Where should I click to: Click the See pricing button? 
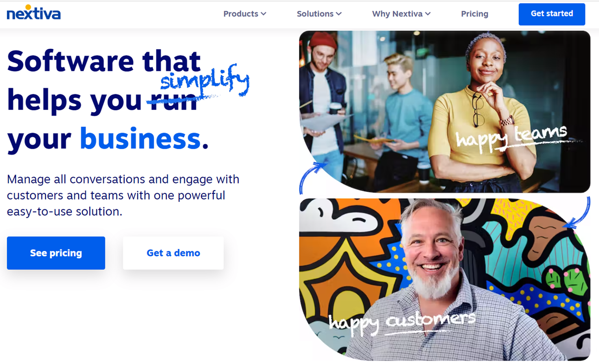tap(56, 253)
